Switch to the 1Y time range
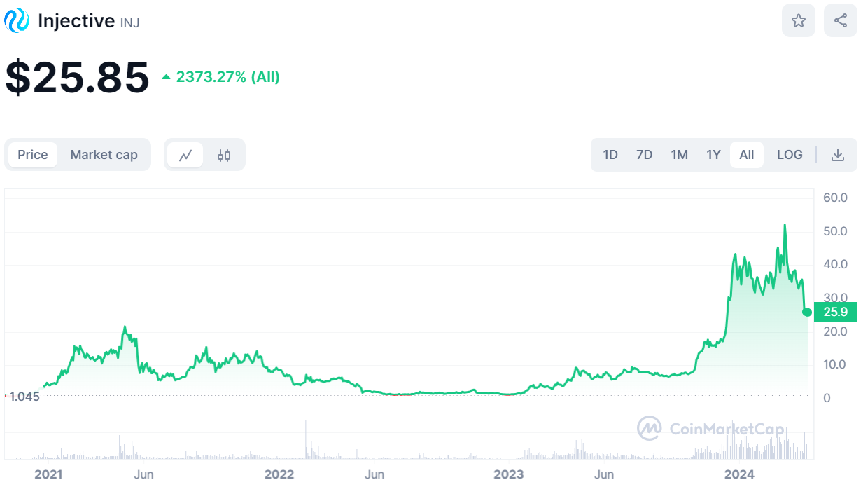 [x=713, y=154]
